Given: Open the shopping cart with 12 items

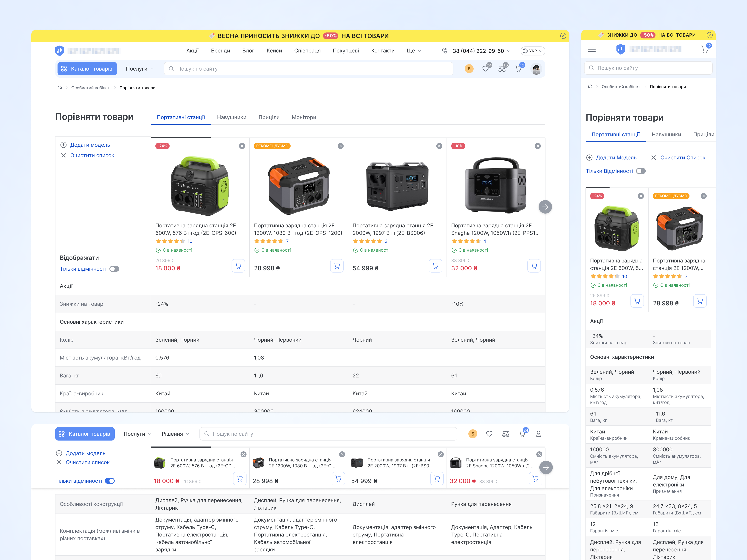Looking at the screenshot, I should coord(519,68).
